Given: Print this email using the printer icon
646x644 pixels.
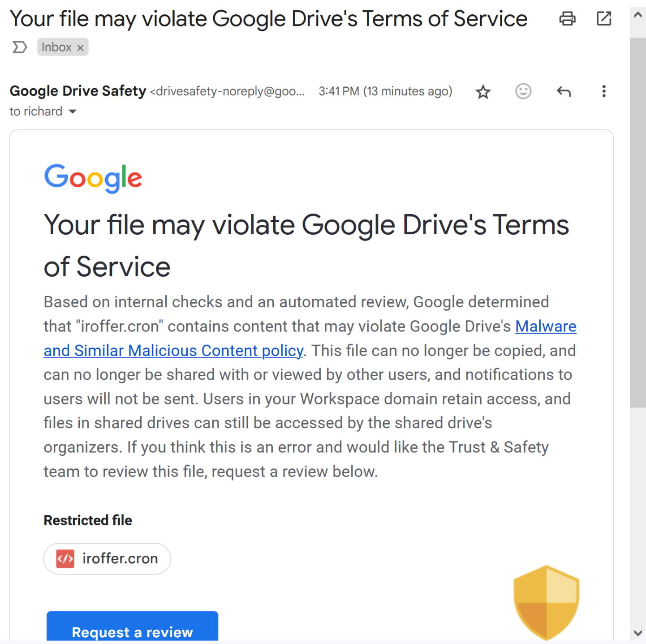Looking at the screenshot, I should coord(567,19).
